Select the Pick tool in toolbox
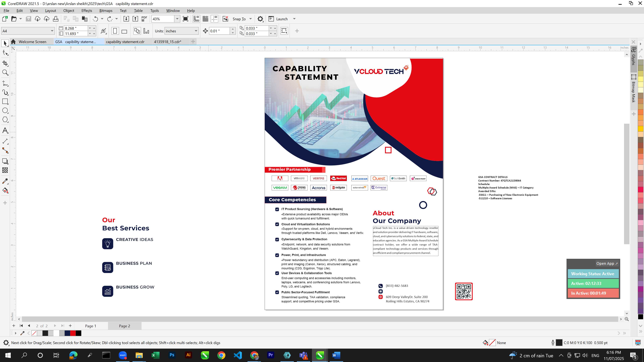Screen dimensions: 644x362 tap(5, 43)
